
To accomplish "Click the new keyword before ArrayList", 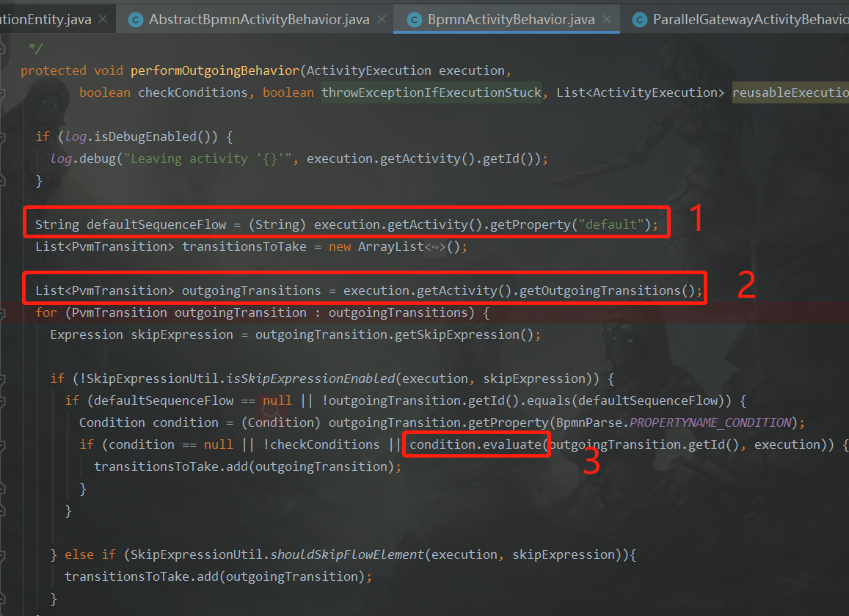I will [x=340, y=247].
